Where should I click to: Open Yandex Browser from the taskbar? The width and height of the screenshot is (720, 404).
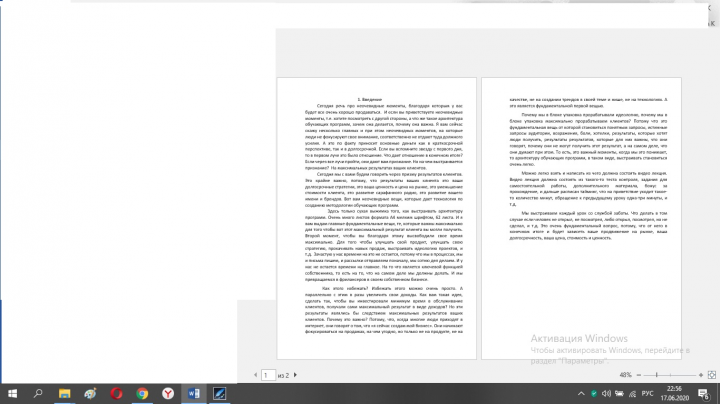click(x=168, y=393)
